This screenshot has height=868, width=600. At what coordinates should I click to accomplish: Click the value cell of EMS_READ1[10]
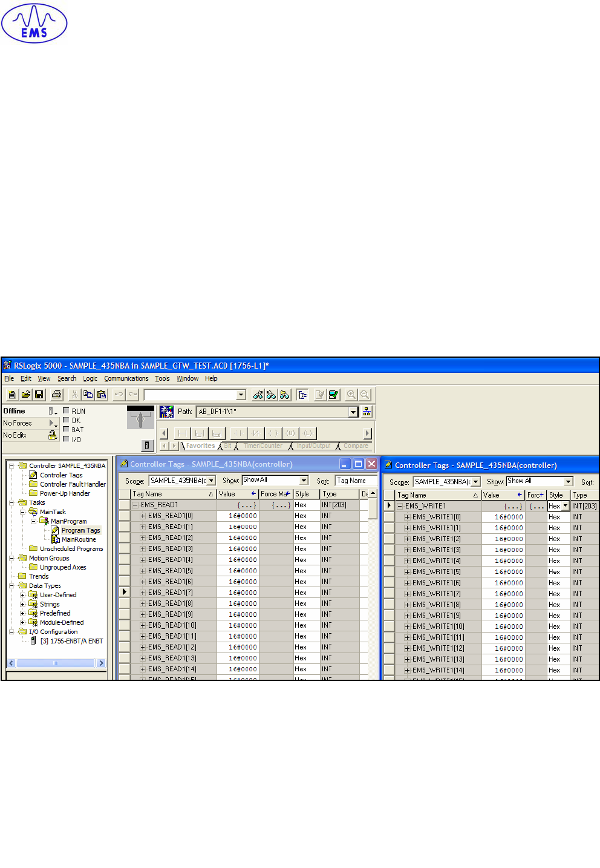(x=238, y=625)
